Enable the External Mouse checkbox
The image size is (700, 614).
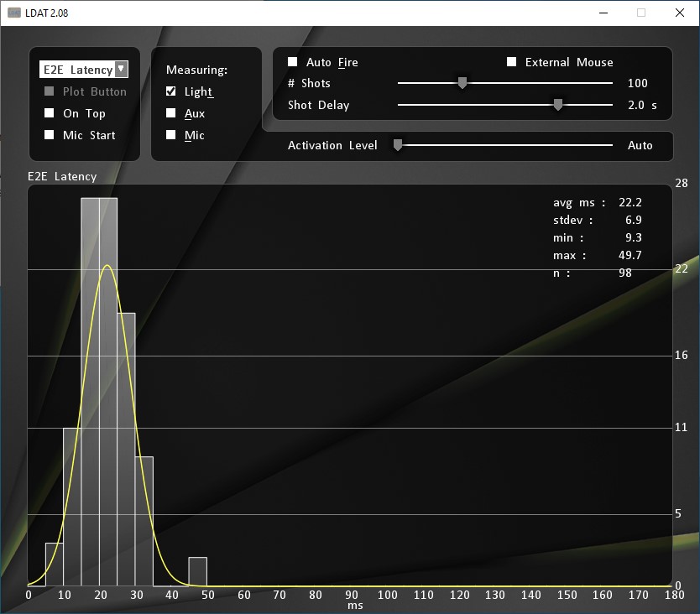pos(512,61)
